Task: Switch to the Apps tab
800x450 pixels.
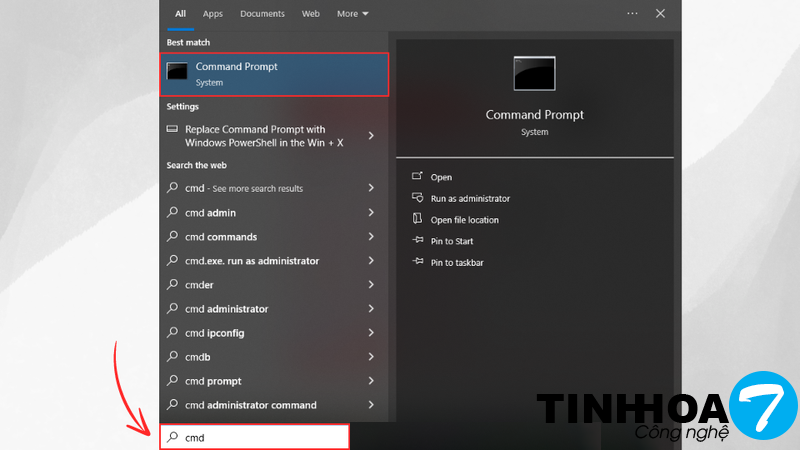Action: pyautogui.click(x=213, y=14)
